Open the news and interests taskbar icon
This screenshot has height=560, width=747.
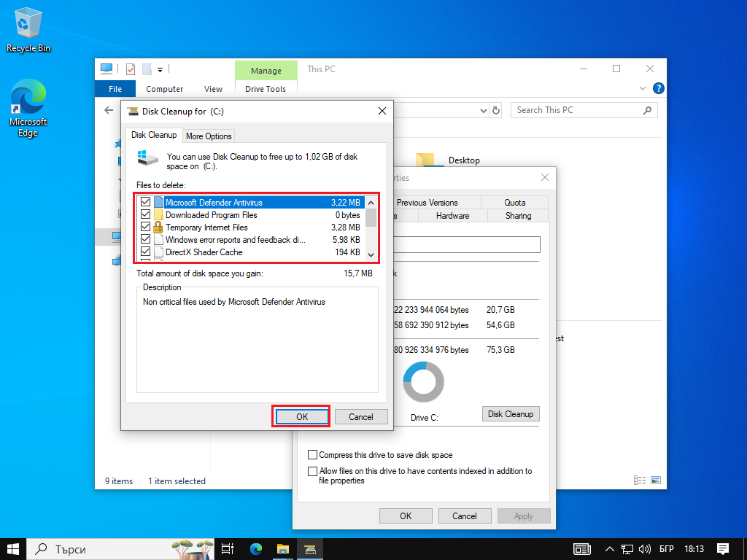tap(581, 549)
